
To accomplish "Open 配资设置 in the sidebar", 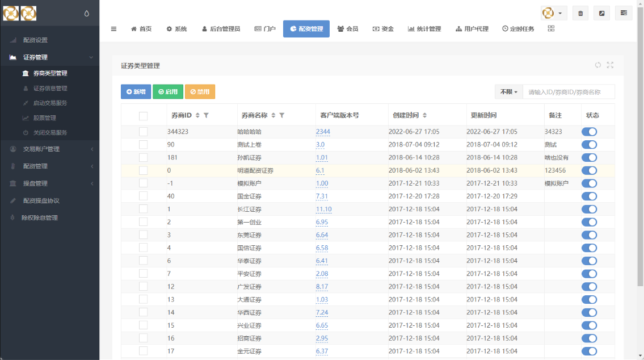I will pos(50,40).
